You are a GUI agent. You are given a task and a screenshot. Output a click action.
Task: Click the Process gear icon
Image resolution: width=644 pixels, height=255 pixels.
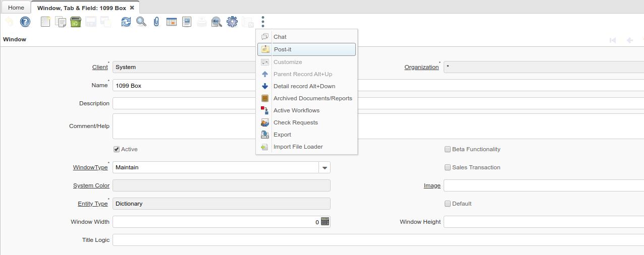click(232, 22)
